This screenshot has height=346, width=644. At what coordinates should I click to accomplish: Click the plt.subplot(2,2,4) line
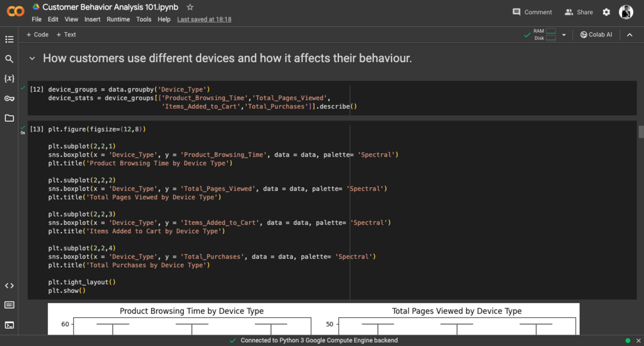coord(82,249)
